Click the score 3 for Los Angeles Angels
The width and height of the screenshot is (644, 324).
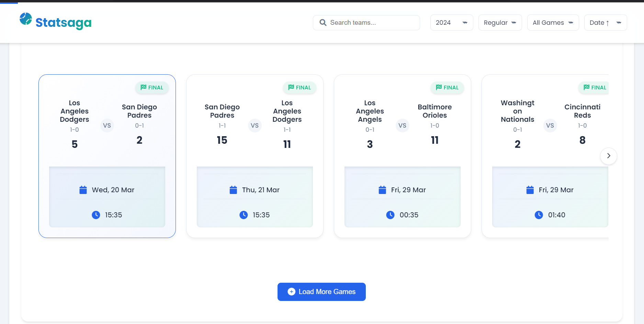click(x=370, y=144)
